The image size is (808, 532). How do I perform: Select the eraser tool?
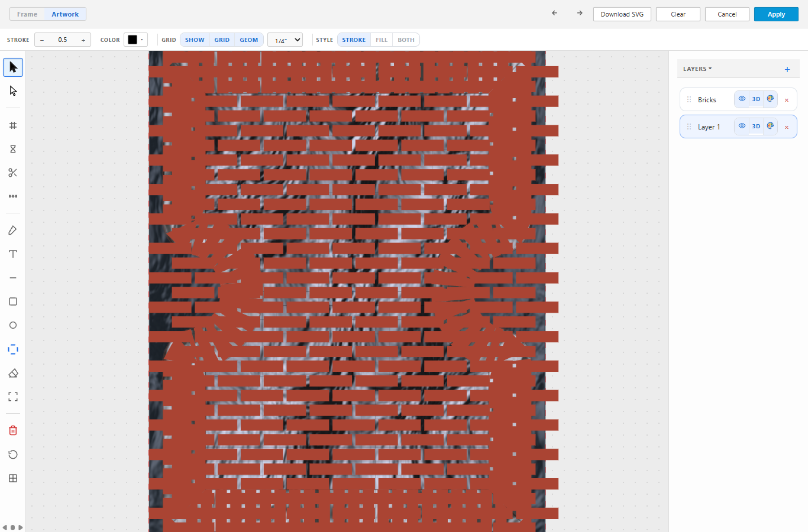pyautogui.click(x=13, y=373)
